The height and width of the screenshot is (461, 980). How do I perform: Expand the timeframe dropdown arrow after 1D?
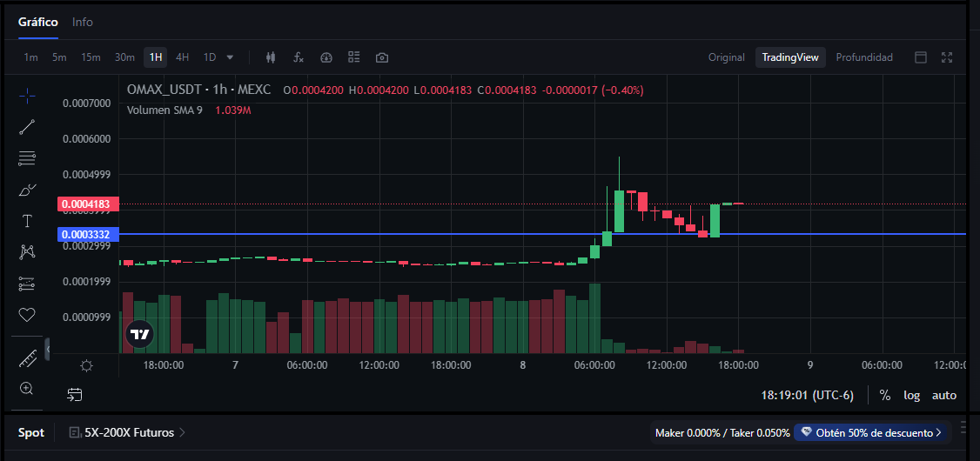click(230, 57)
